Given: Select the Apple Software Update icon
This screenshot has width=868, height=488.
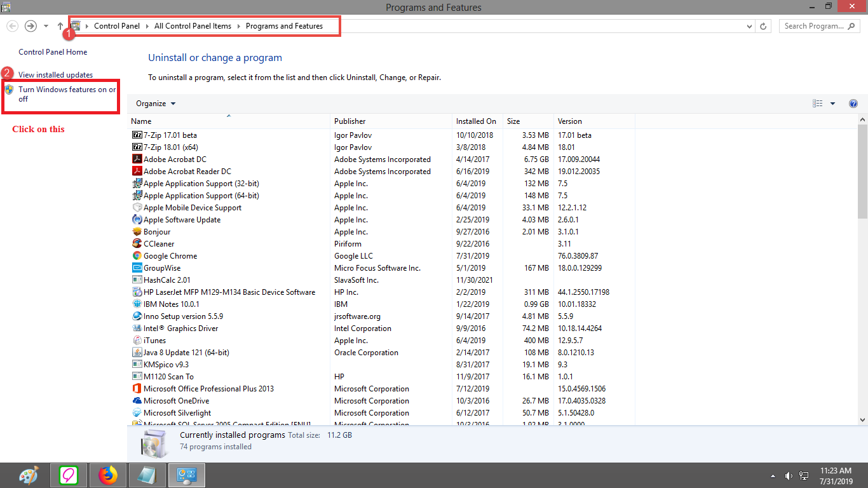Looking at the screenshot, I should (x=137, y=219).
